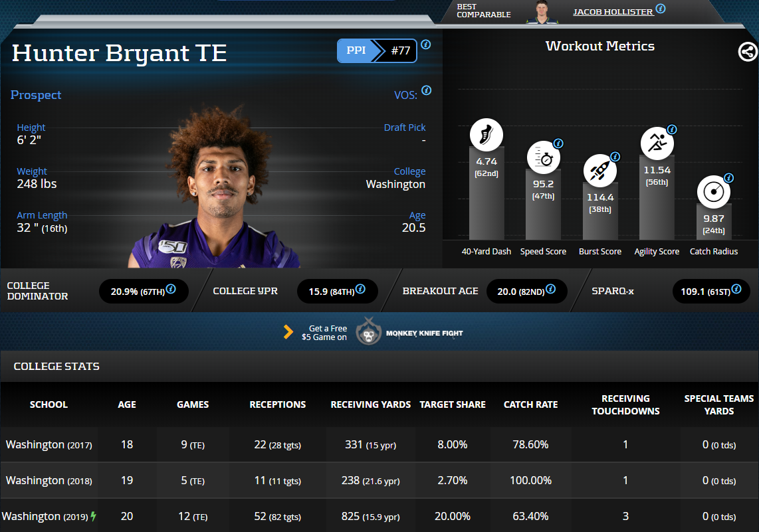Click the Catch Rate column header
The height and width of the screenshot is (532, 759).
pyautogui.click(x=530, y=404)
